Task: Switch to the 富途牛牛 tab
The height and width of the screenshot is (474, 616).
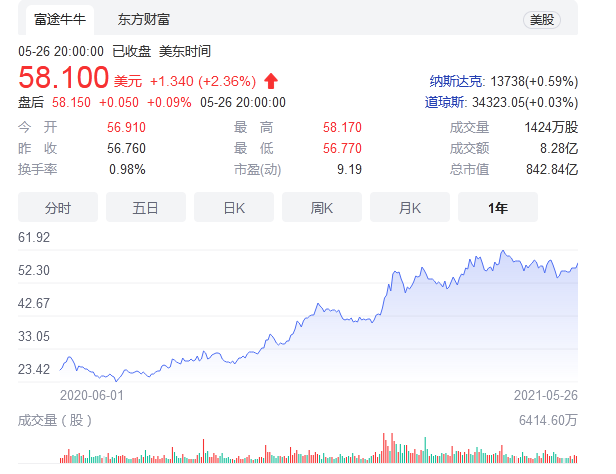Action: pos(60,20)
